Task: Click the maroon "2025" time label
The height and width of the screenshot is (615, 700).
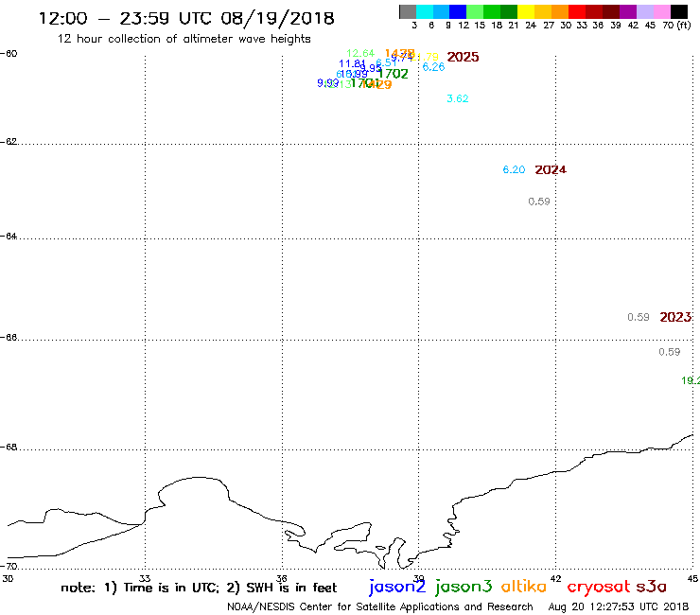Action: 463,57
